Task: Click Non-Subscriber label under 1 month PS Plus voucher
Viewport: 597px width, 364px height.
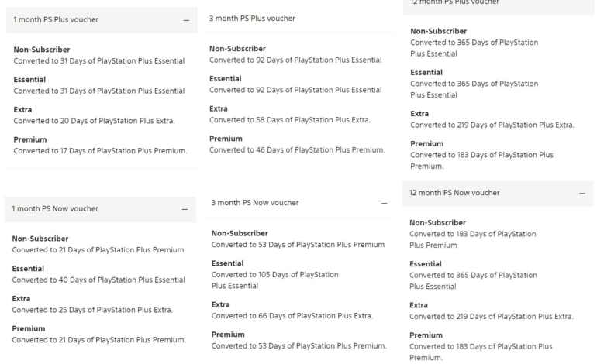Action: tap(42, 50)
